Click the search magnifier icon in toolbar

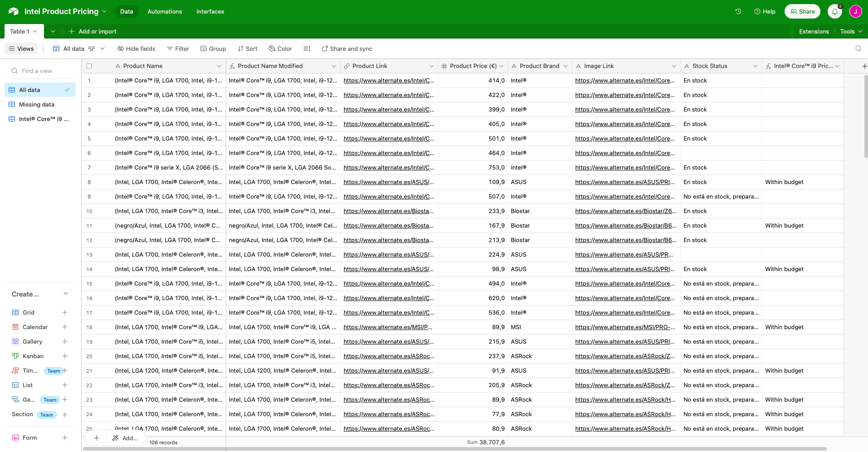858,49
